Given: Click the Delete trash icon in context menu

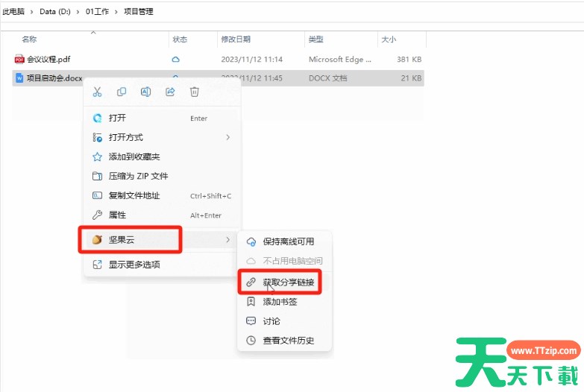Looking at the screenshot, I should (195, 92).
